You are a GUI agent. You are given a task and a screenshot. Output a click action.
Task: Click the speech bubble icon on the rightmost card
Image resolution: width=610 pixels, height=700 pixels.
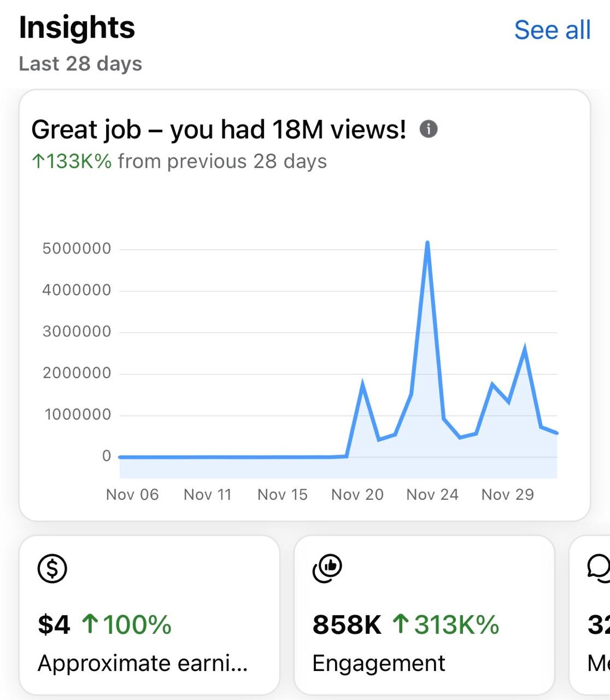(601, 569)
